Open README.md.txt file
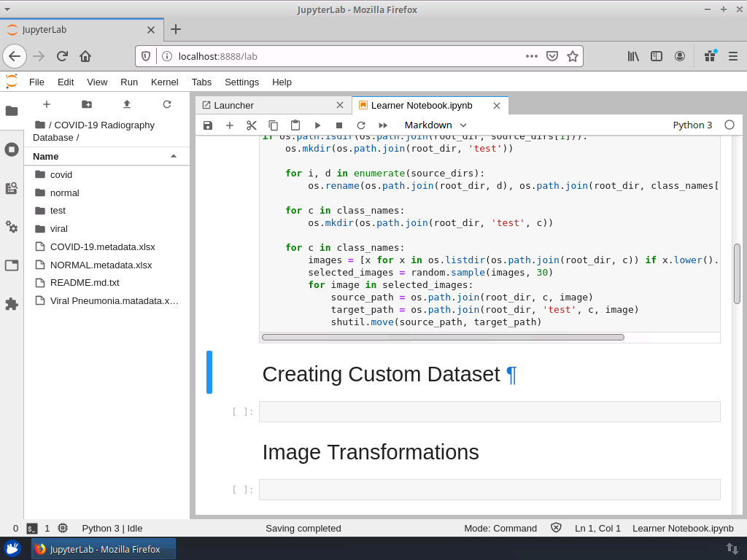 click(x=85, y=282)
